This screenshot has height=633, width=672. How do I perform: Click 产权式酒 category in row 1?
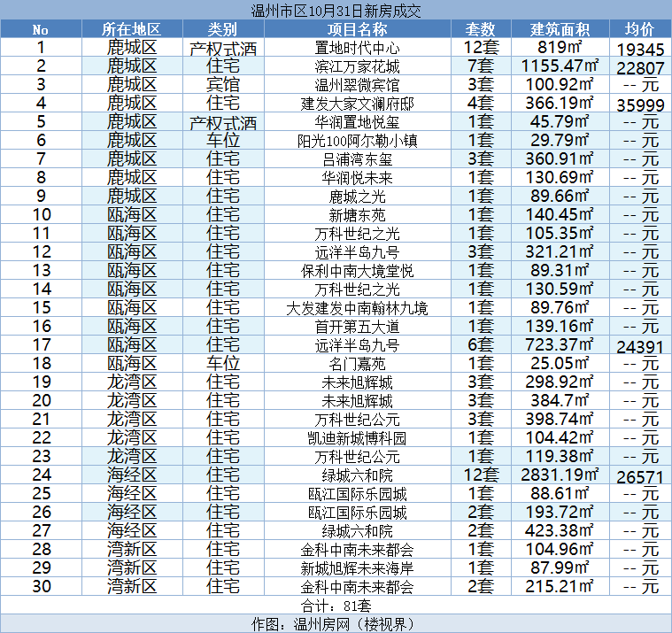click(x=223, y=49)
